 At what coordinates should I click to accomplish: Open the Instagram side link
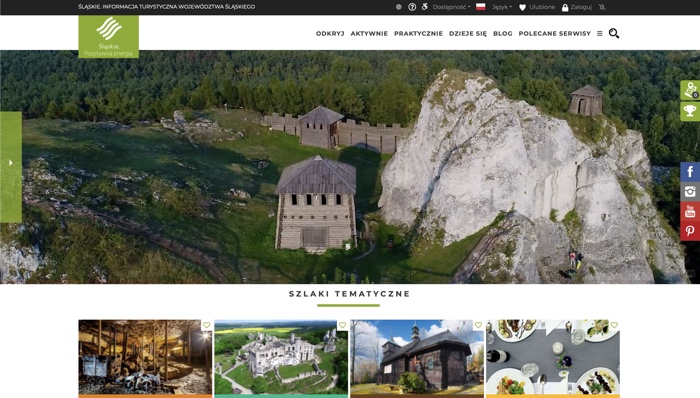(690, 191)
